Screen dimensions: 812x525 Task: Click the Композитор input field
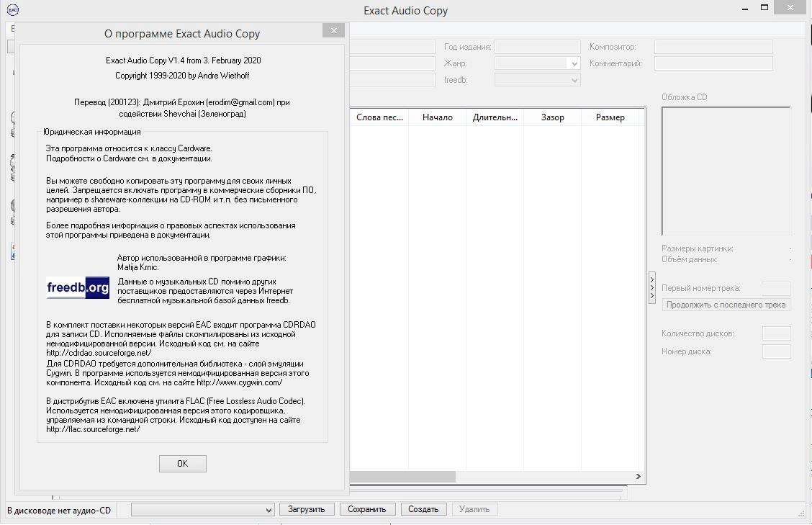pyautogui.click(x=713, y=47)
